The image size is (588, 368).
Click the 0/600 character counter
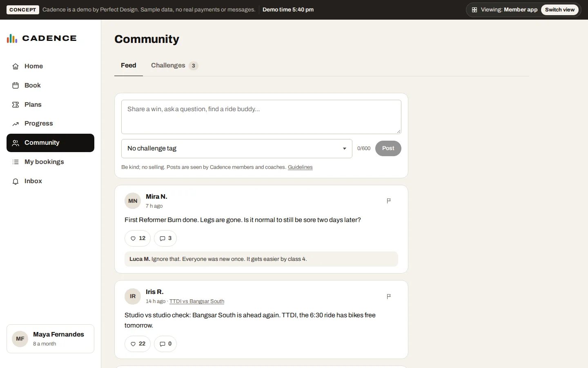(364, 148)
